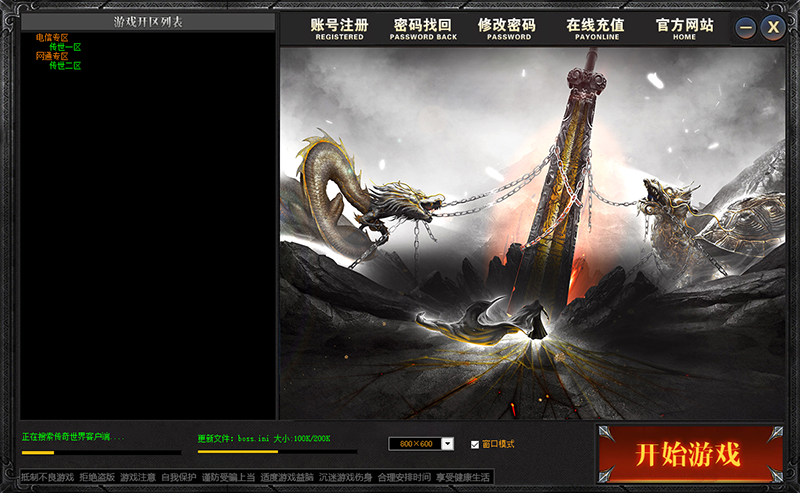Open the 800×600 resolution dropdown
Image resolution: width=800 pixels, height=493 pixels.
447,443
